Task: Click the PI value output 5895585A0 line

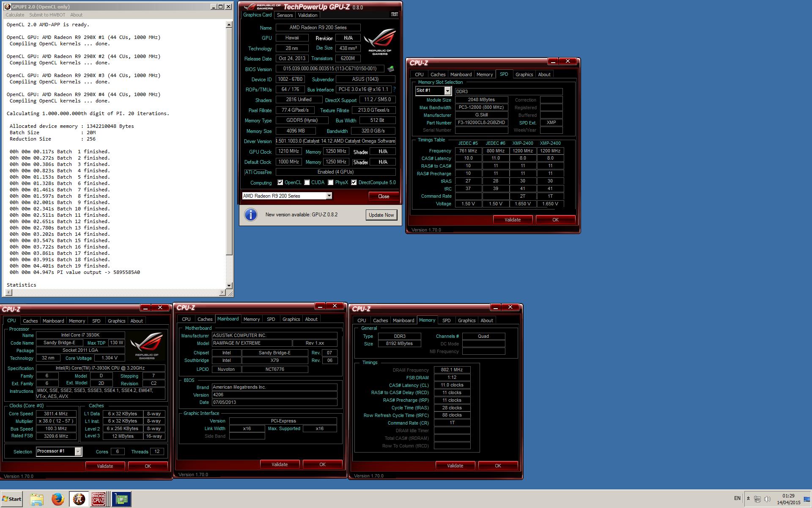Action: point(74,272)
